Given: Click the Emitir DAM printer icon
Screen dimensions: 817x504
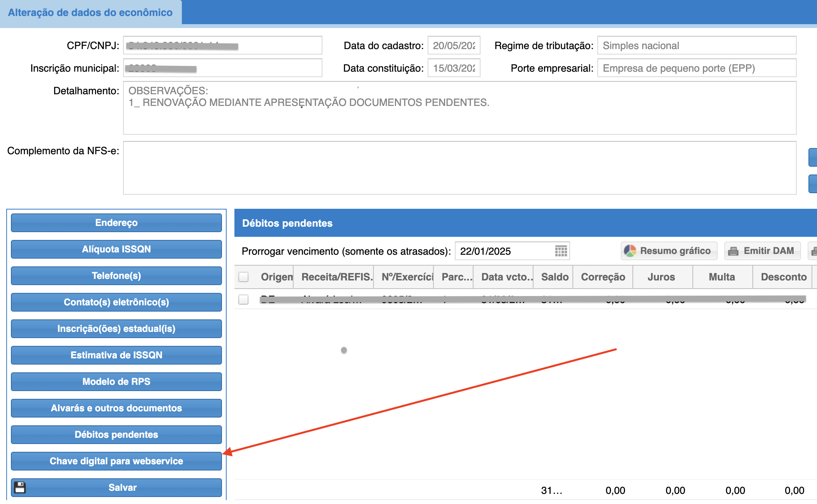Looking at the screenshot, I should [733, 251].
